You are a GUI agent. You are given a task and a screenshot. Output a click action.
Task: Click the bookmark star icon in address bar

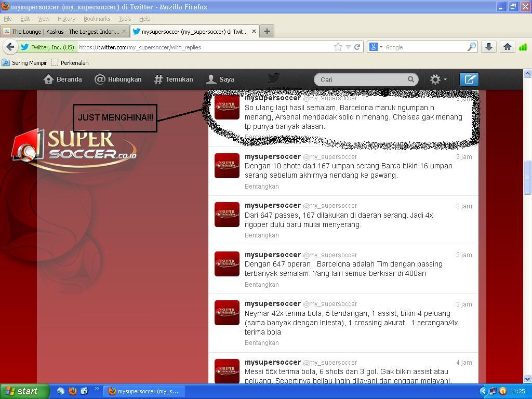[338, 47]
